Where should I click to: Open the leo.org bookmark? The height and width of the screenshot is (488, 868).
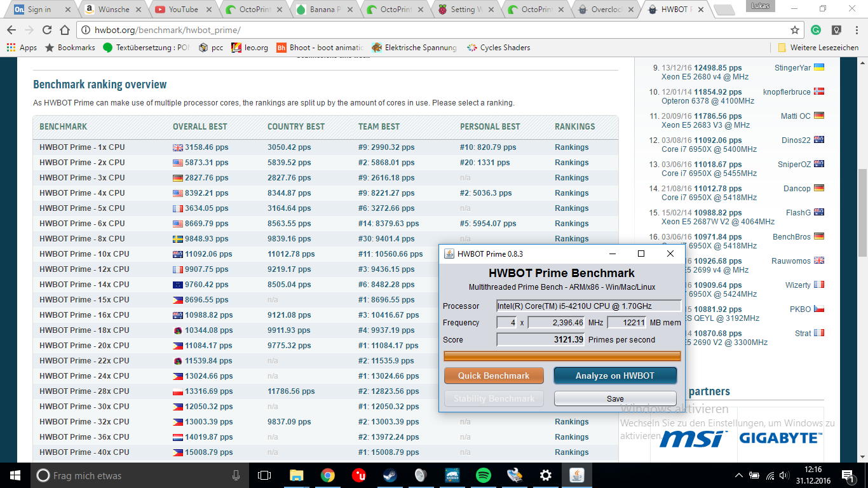click(250, 48)
